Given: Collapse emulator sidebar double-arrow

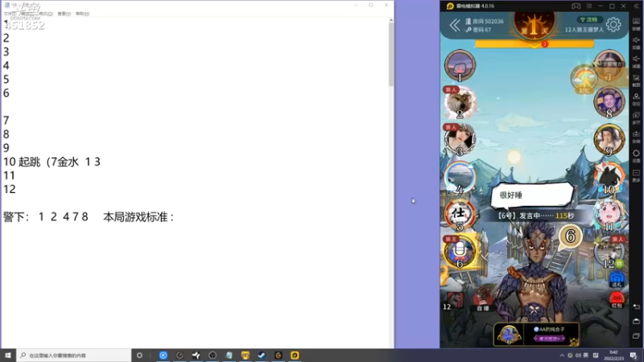Looking at the screenshot, I should [636, 6].
